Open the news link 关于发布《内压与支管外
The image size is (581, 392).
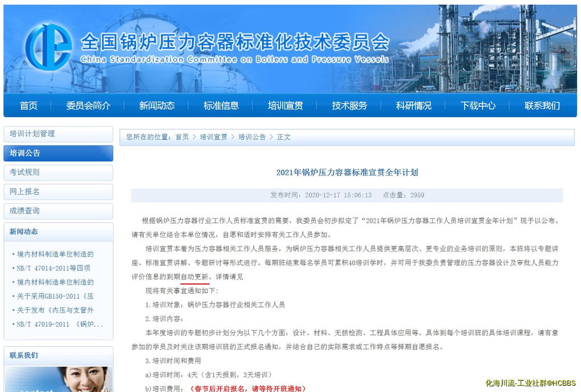(55, 311)
